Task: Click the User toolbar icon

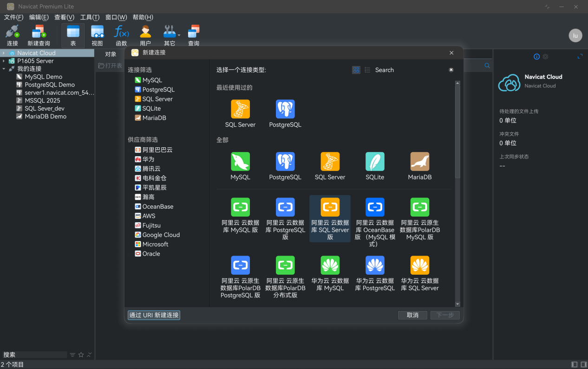Action: (145, 33)
